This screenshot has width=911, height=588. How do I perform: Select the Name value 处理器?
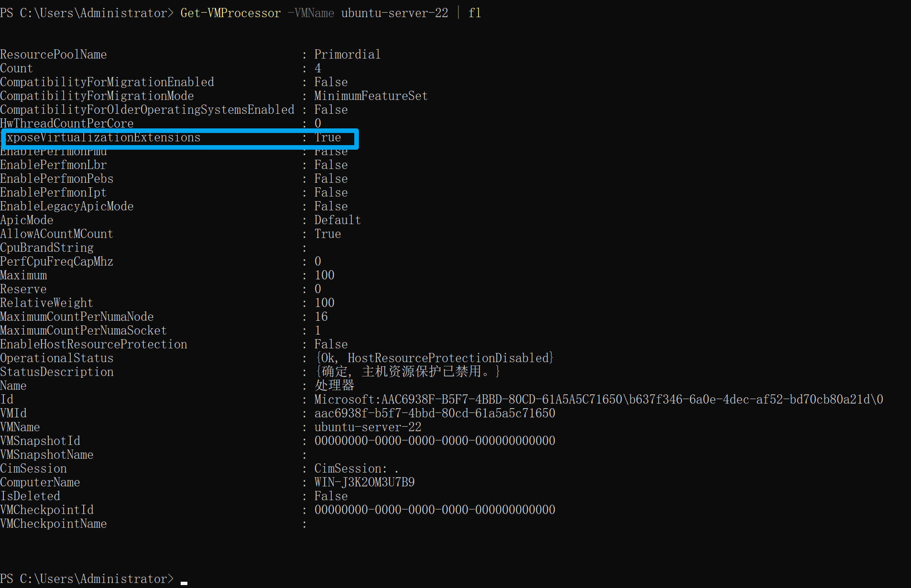[335, 385]
